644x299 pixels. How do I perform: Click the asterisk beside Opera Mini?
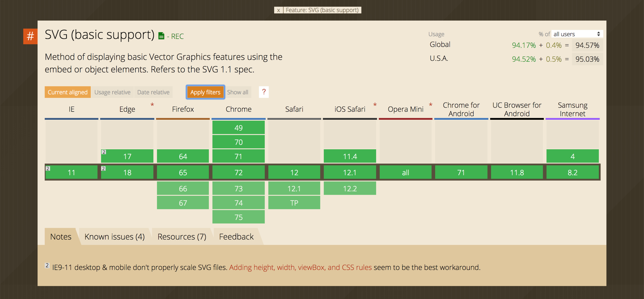click(430, 105)
